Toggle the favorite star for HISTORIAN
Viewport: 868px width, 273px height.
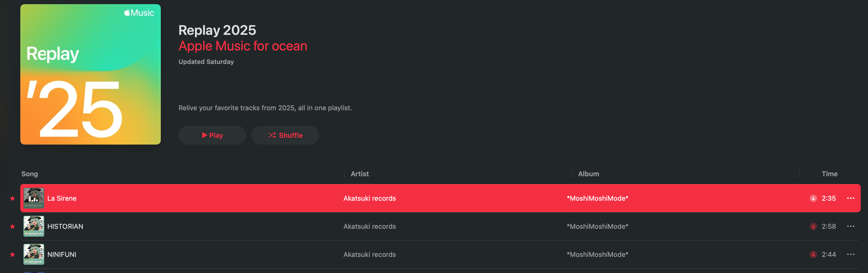pyautogui.click(x=12, y=226)
